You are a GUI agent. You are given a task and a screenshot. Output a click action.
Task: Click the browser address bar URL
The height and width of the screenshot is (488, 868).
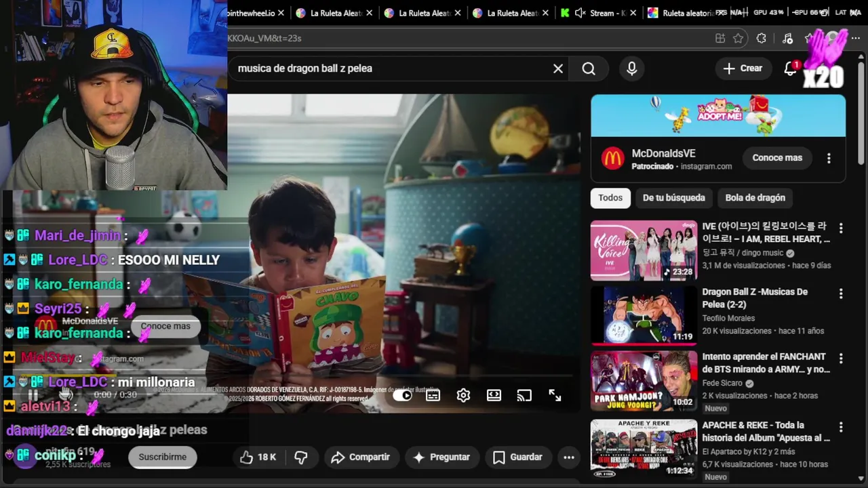264,39
